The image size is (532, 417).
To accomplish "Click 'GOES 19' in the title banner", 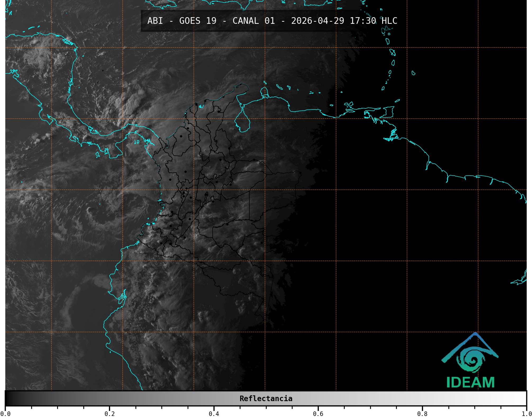I will [x=198, y=21].
